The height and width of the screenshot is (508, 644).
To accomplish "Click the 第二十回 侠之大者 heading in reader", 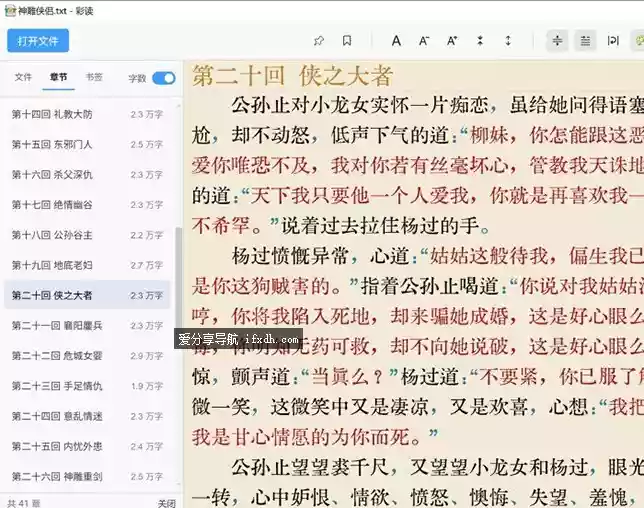I will point(293,76).
